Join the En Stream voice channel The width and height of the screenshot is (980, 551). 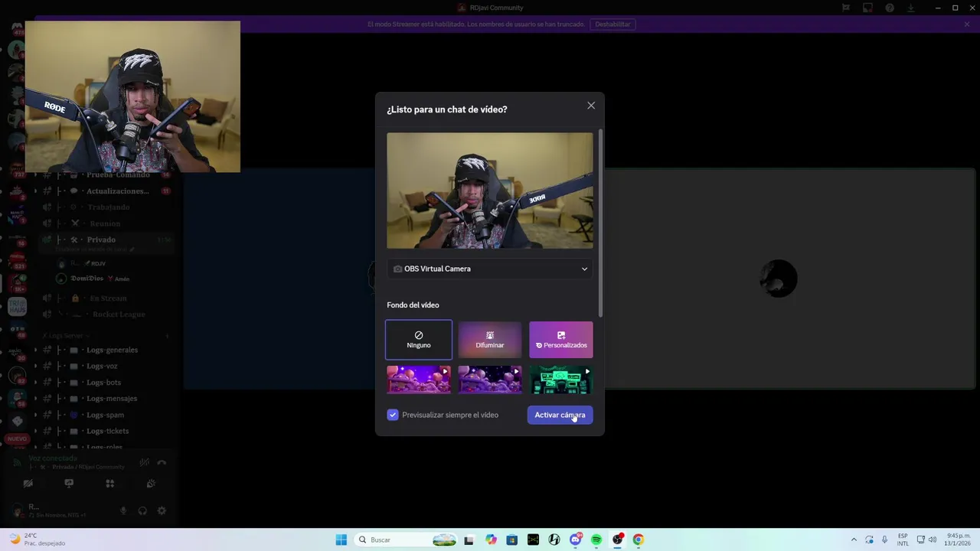click(107, 298)
